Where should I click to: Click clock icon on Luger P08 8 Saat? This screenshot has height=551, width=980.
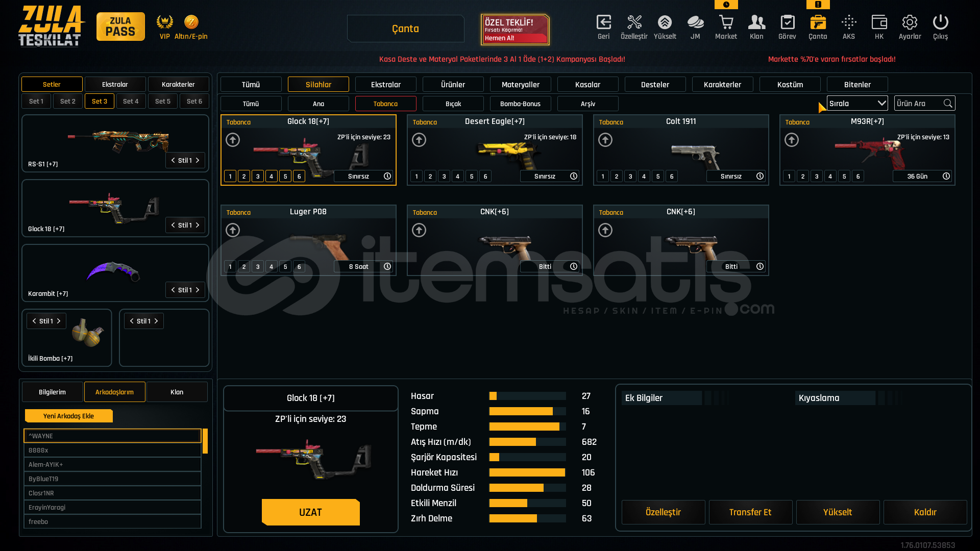(x=387, y=266)
